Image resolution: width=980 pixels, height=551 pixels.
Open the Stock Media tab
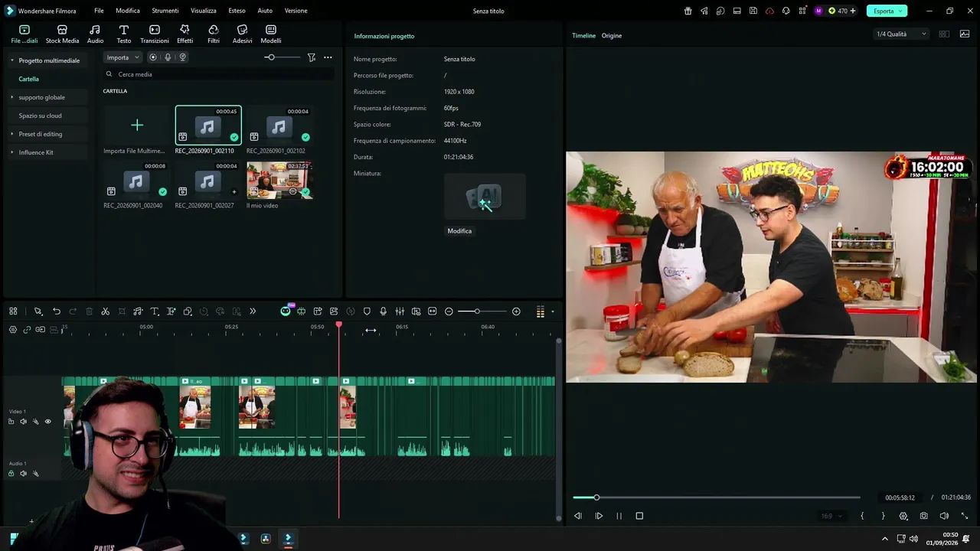point(62,34)
